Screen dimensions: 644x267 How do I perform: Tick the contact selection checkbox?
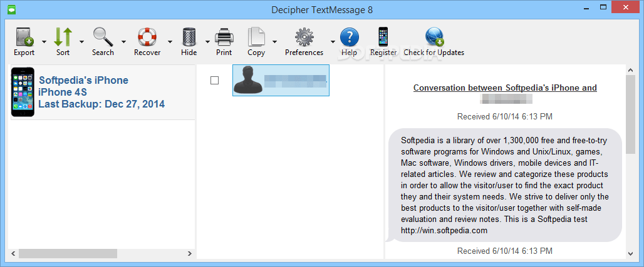214,81
